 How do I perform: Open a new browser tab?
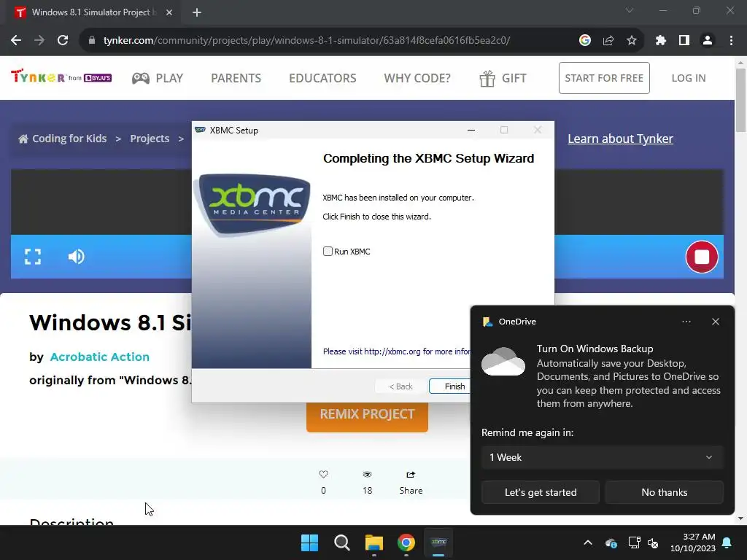coord(197,12)
